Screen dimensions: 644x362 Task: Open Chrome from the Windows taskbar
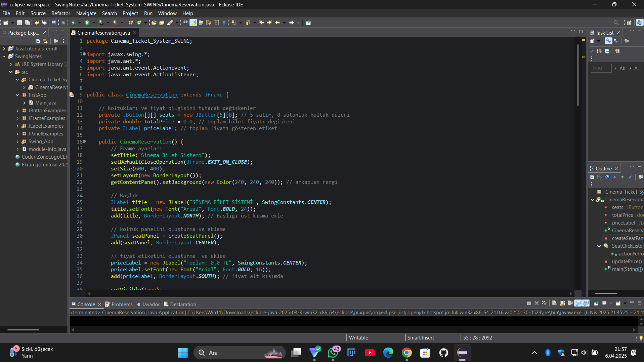[x=406, y=353]
